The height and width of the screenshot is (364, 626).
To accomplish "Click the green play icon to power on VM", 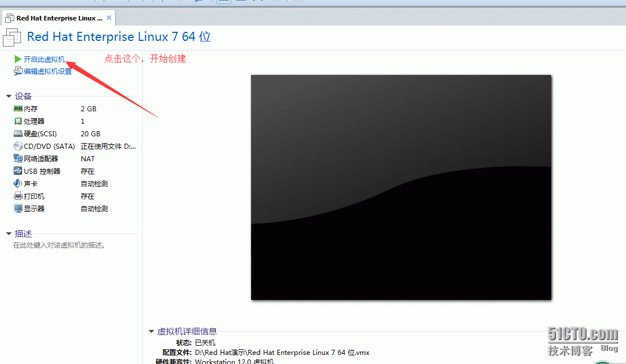I will tap(18, 59).
